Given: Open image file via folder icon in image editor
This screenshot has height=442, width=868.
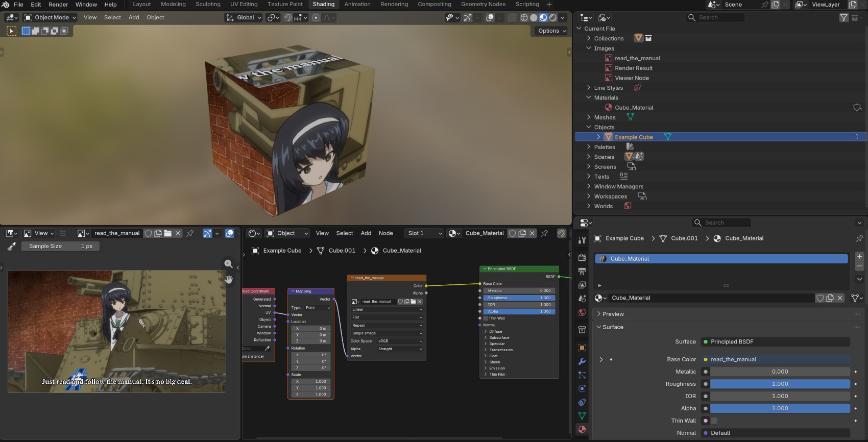Looking at the screenshot, I should (167, 233).
